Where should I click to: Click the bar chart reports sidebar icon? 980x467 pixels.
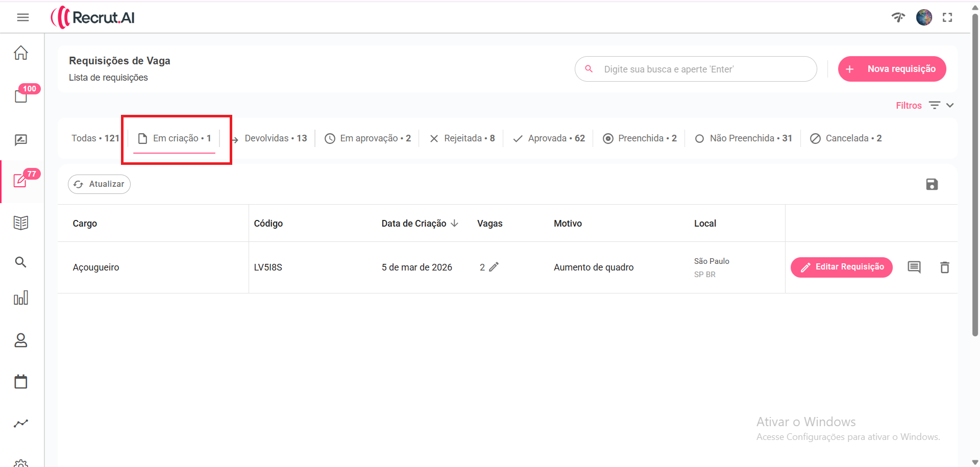pyautogui.click(x=21, y=298)
